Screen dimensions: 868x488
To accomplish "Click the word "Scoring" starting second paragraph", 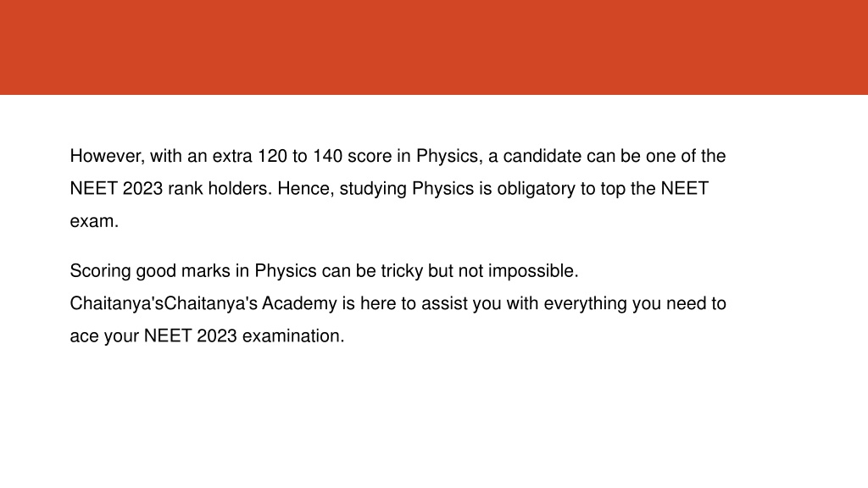I will tap(100, 271).
